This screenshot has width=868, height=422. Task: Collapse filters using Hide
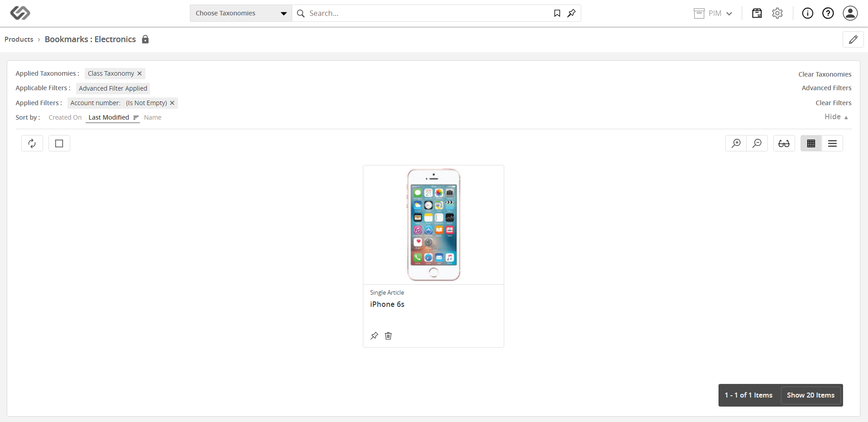pos(836,117)
